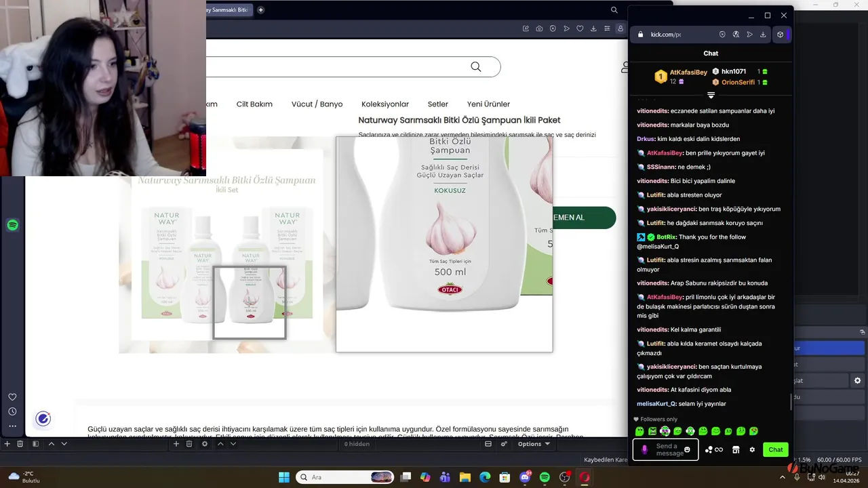The width and height of the screenshot is (868, 488).
Task: Click the channel points infinity icon
Action: pos(714,449)
